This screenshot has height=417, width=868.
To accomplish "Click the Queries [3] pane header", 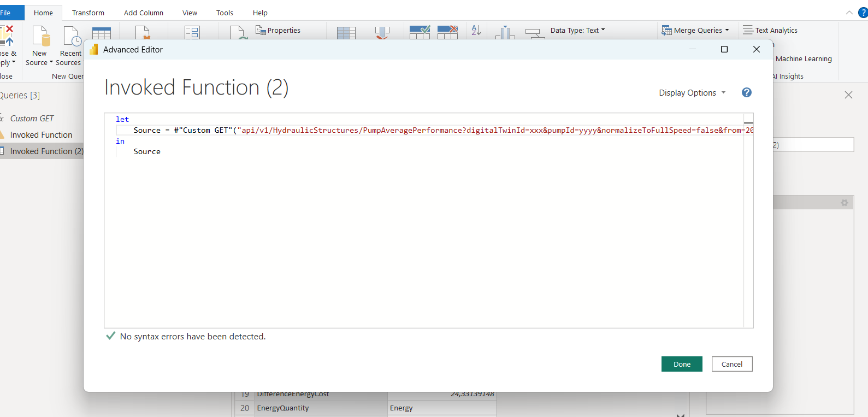I will click(20, 95).
